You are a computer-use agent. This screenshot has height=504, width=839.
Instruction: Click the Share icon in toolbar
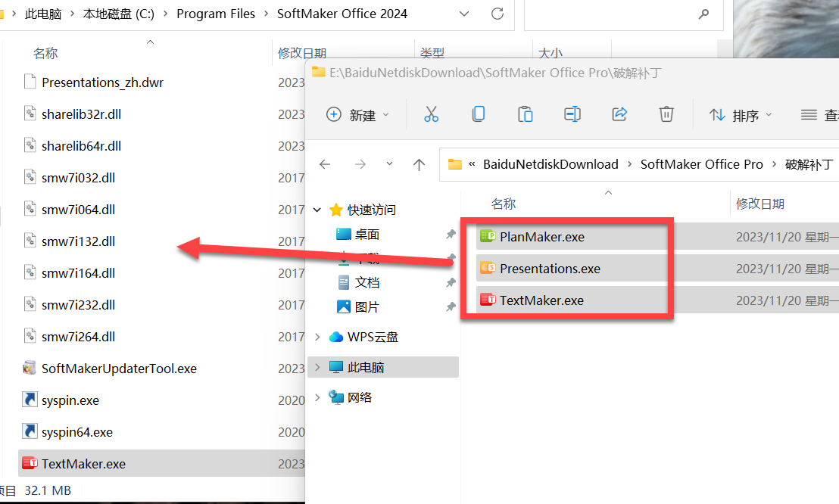click(x=619, y=114)
